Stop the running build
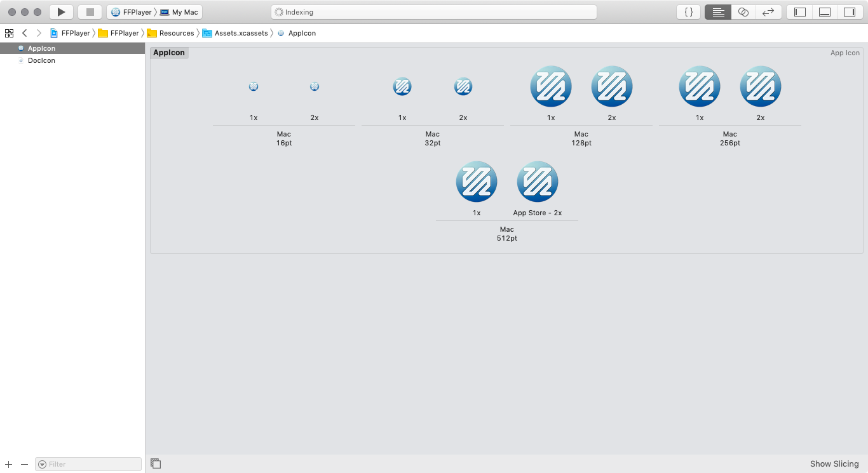Screen dimensions: 868x473 pos(90,12)
